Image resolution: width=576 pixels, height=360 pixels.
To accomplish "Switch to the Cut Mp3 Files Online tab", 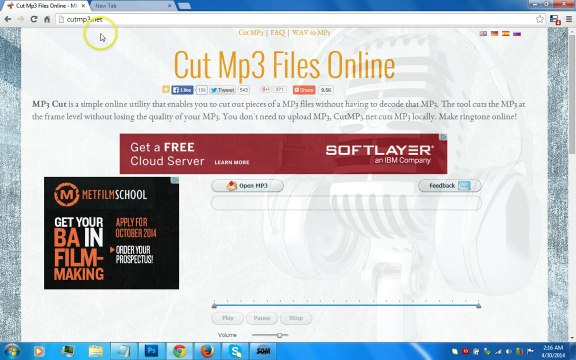I will point(45,6).
